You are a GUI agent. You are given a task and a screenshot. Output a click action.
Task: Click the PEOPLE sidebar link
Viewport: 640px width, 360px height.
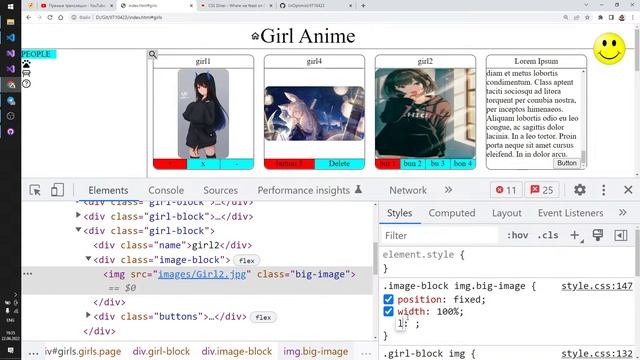coord(36,54)
